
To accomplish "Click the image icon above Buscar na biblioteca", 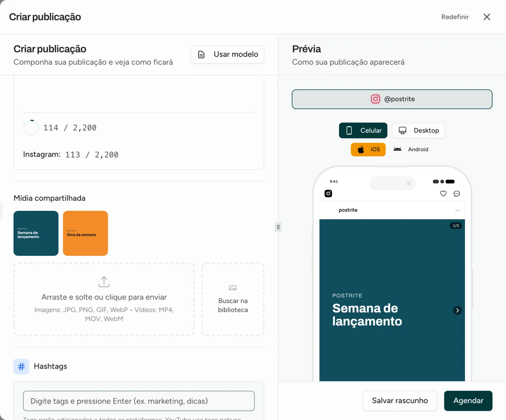I will click(x=233, y=288).
